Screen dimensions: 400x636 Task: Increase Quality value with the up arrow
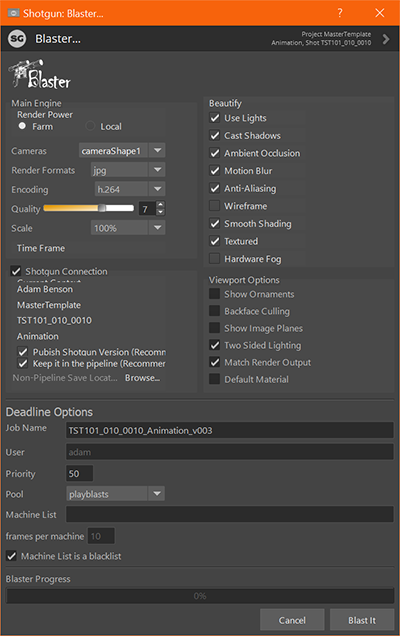point(161,205)
